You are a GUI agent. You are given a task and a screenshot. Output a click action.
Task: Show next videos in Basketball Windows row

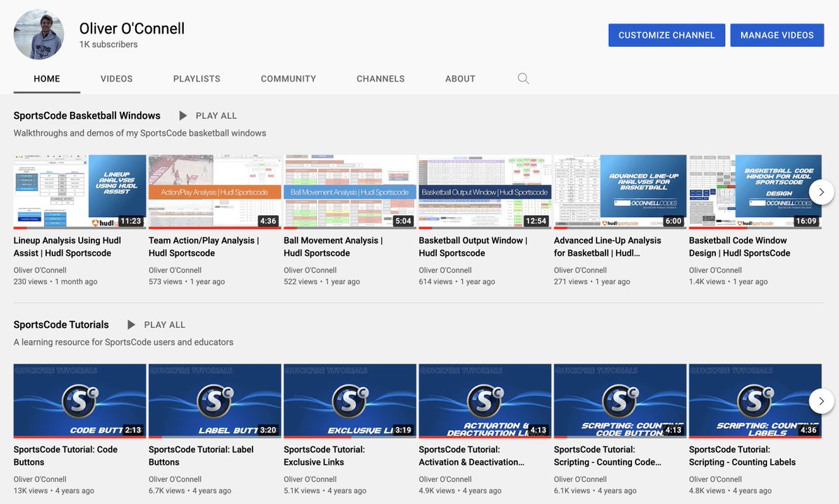coord(822,192)
